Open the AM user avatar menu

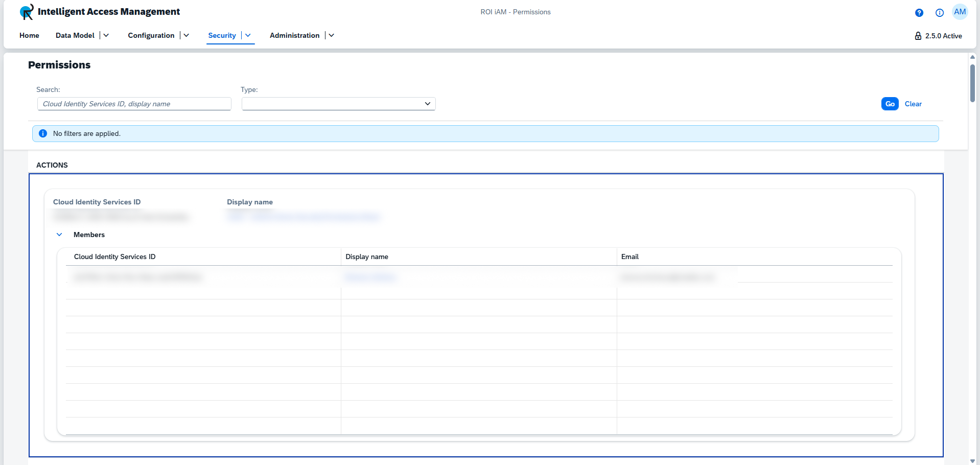click(x=960, y=12)
